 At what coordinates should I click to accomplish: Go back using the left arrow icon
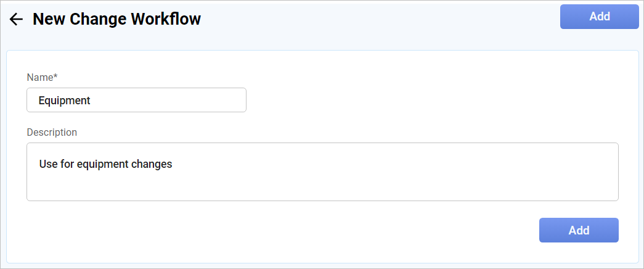tap(17, 20)
